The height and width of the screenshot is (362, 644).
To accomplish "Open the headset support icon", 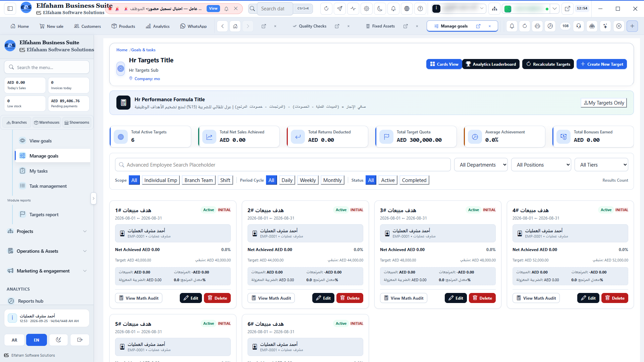I will 579,26.
